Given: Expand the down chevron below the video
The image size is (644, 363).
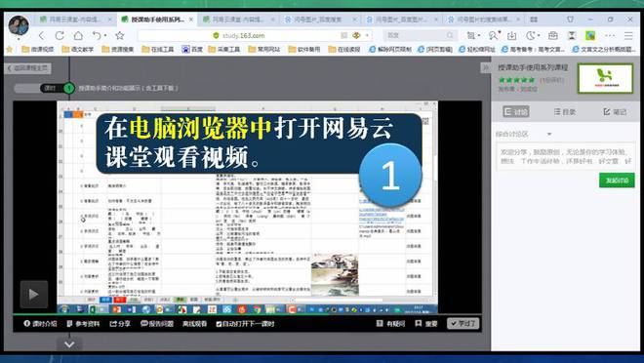Looking at the screenshot, I should point(69,344).
